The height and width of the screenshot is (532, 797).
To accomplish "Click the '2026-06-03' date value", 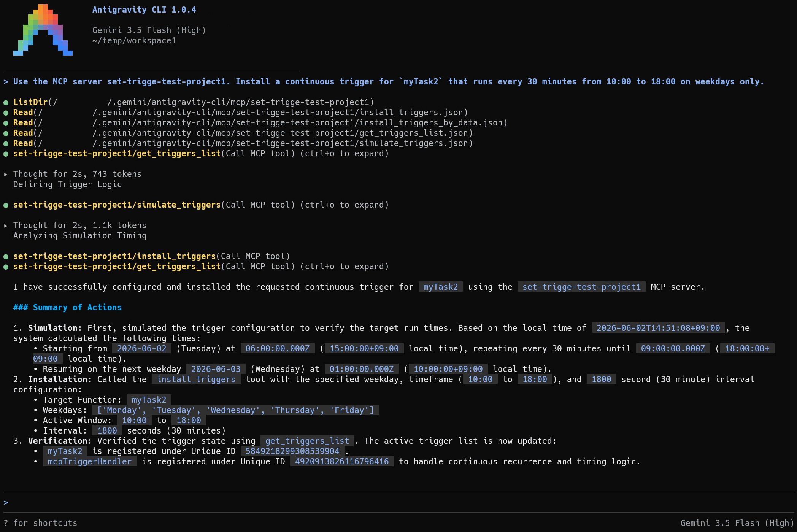I will tap(216, 369).
